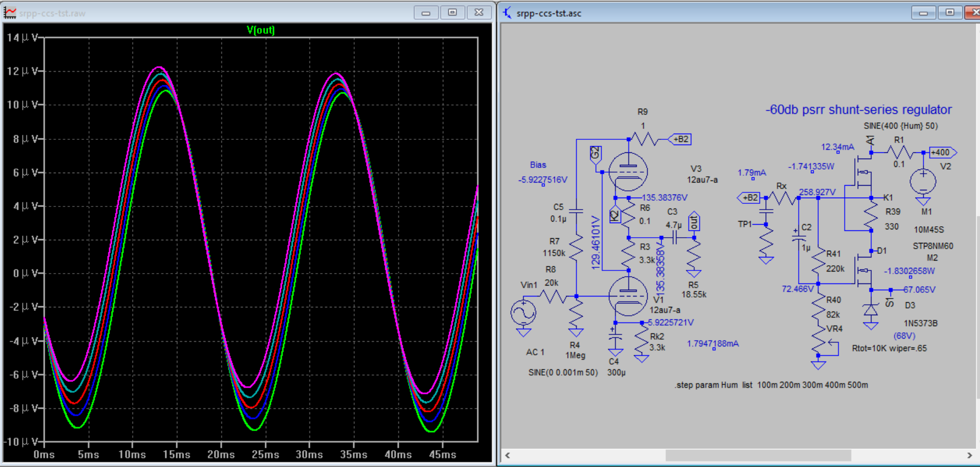Viewport: 980px width, 467px height.
Task: Select the Rx resistor symbol
Action: pyautogui.click(x=783, y=198)
